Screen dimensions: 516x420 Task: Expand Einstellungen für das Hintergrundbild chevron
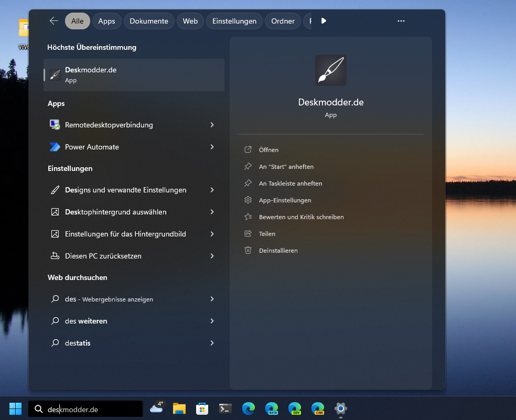click(212, 234)
